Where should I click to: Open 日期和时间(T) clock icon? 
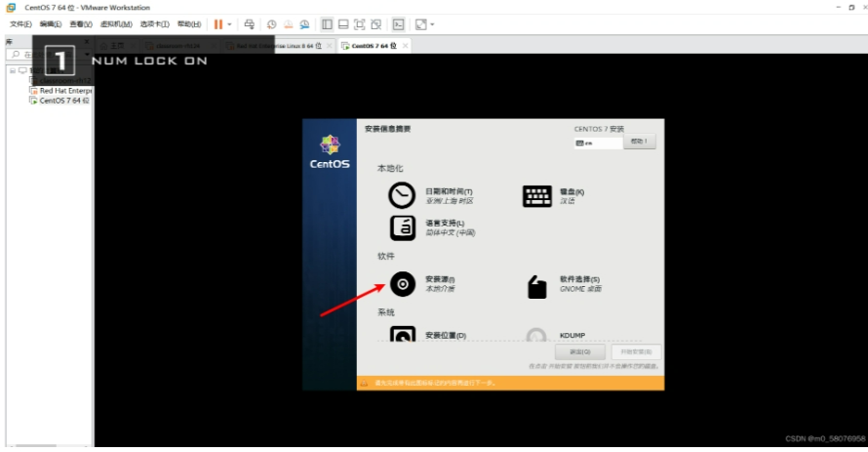pyautogui.click(x=402, y=195)
